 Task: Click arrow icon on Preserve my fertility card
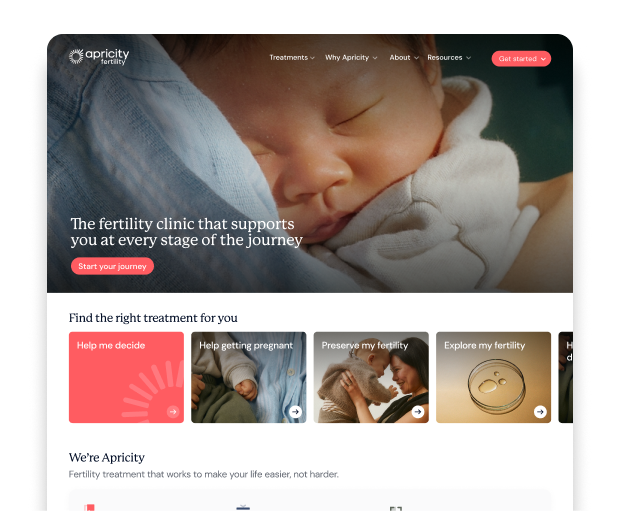(x=418, y=412)
